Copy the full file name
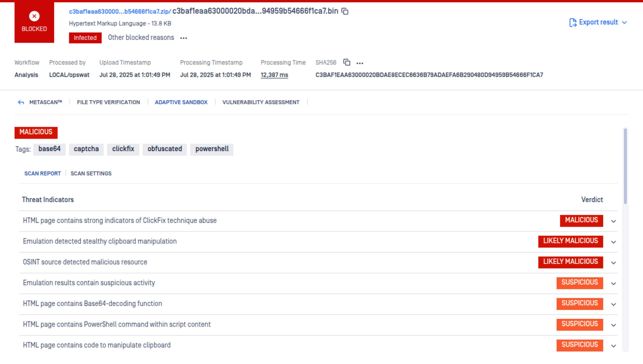 pos(345,11)
